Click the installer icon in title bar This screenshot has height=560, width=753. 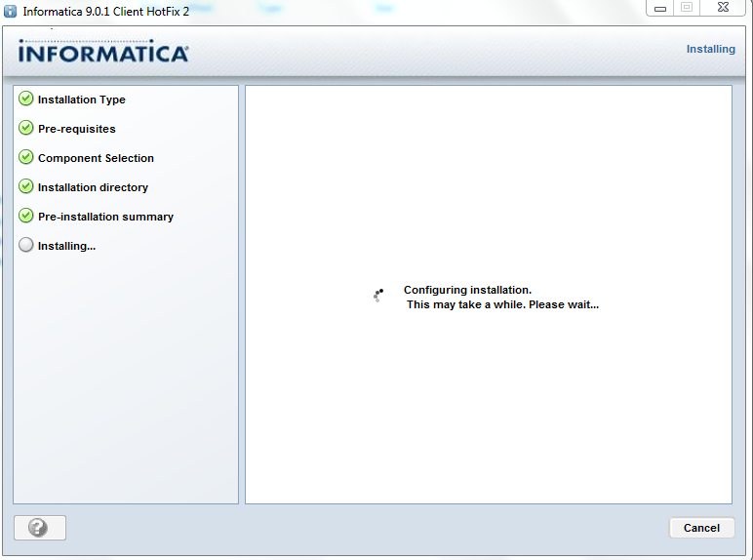click(11, 11)
